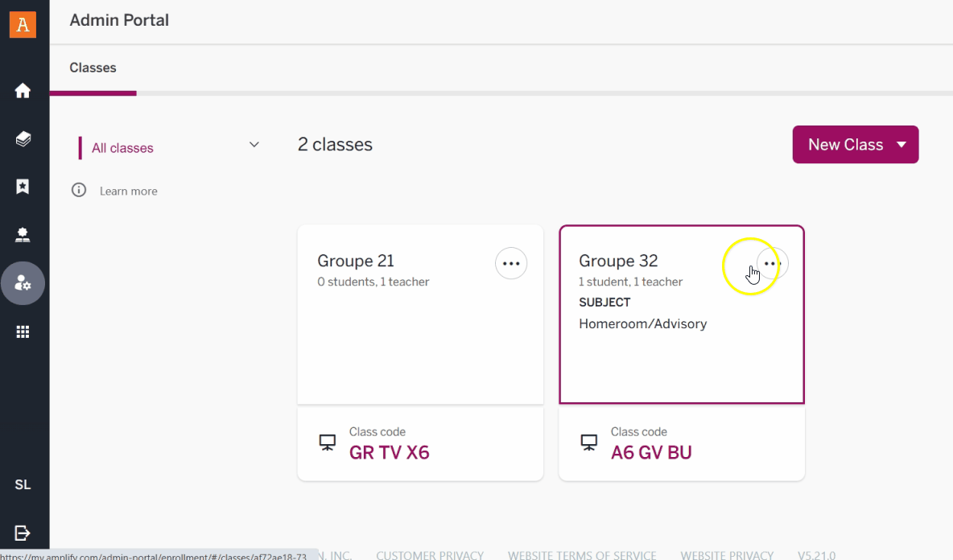Open the SL user profile avatar
This screenshot has height=560, width=953.
[x=23, y=484]
